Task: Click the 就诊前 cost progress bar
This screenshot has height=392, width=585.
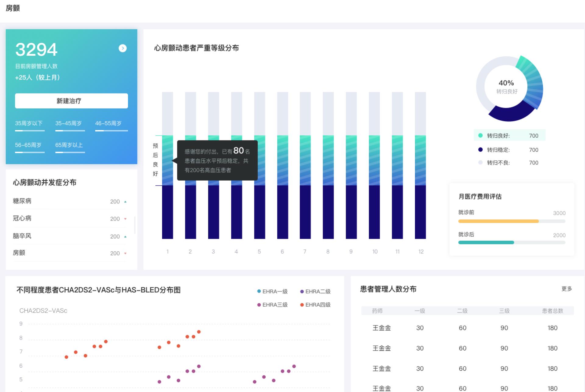Action: tap(512, 221)
